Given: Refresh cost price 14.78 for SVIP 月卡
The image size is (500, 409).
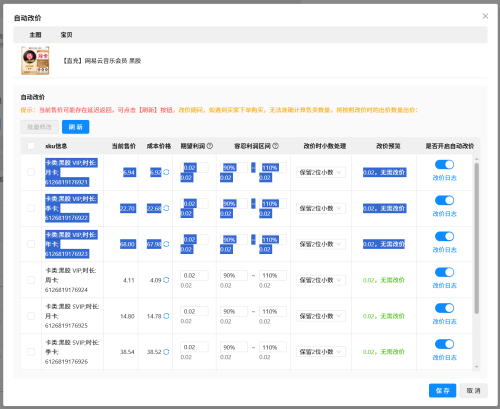Looking at the screenshot, I should (166, 316).
